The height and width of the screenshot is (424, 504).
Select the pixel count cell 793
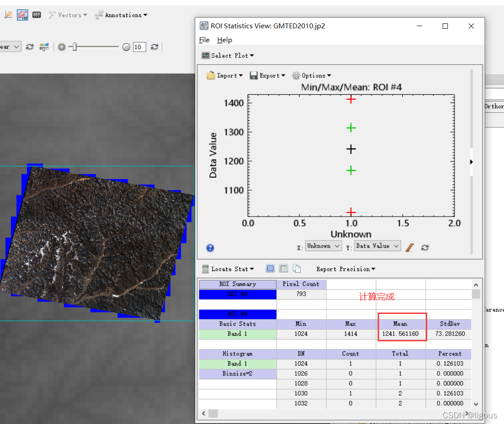301,294
